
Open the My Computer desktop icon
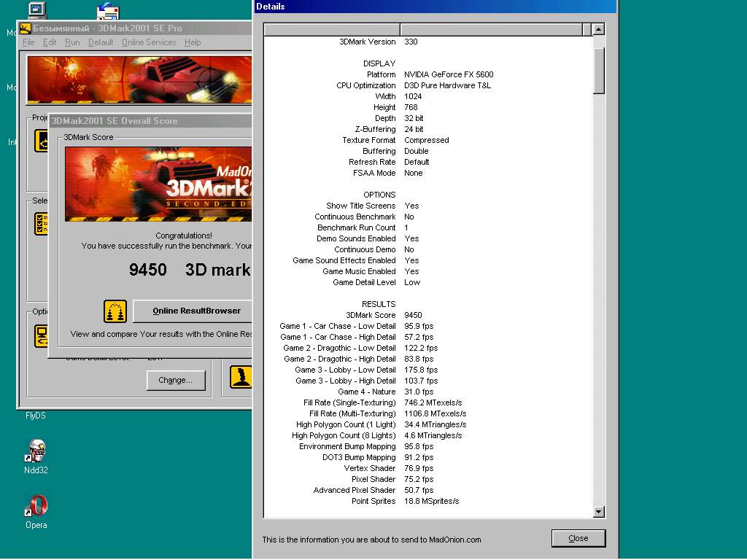tap(36, 11)
